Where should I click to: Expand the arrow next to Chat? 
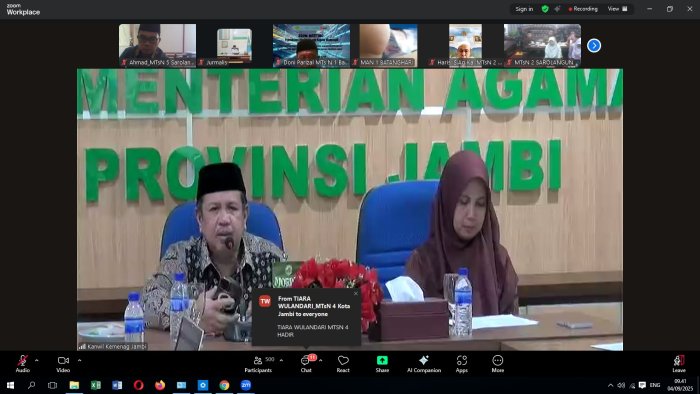point(321,360)
